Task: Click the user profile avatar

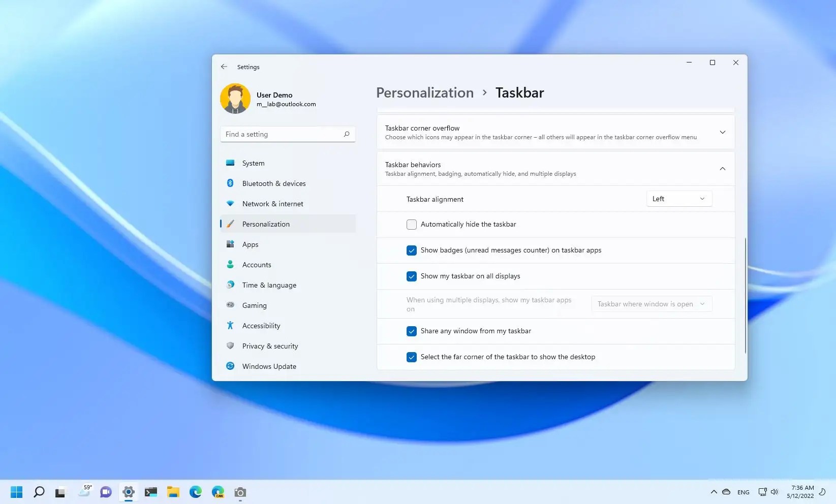Action: click(x=235, y=99)
